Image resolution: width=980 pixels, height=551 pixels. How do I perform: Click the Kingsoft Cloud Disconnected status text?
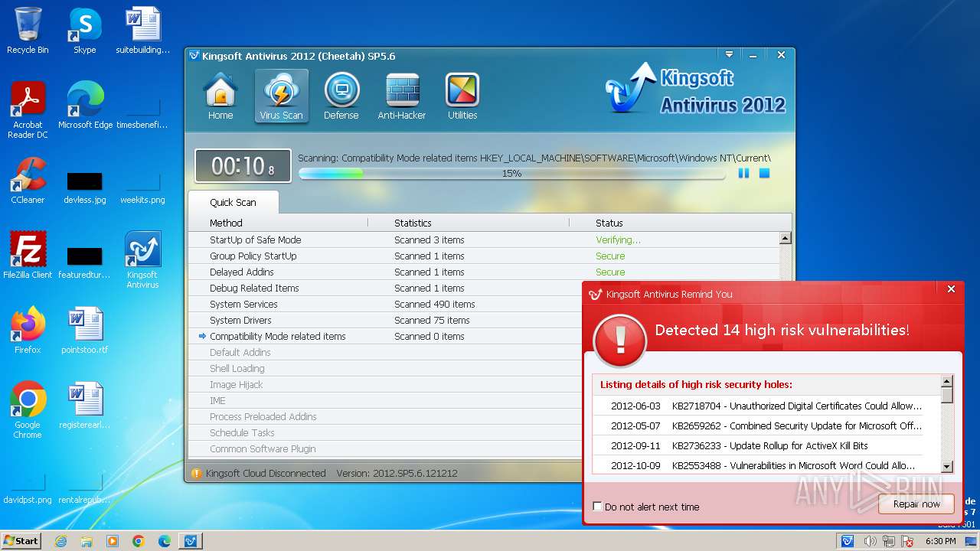click(266, 473)
